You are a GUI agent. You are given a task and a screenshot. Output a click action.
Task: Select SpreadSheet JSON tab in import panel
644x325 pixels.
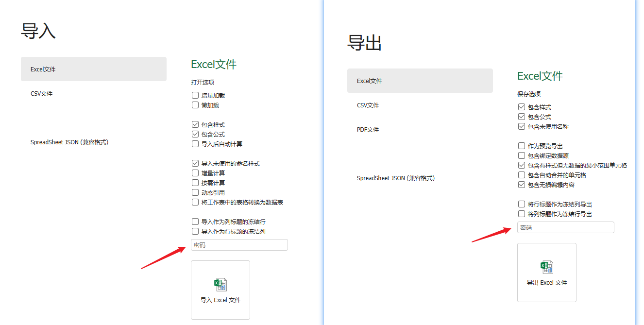pos(94,142)
